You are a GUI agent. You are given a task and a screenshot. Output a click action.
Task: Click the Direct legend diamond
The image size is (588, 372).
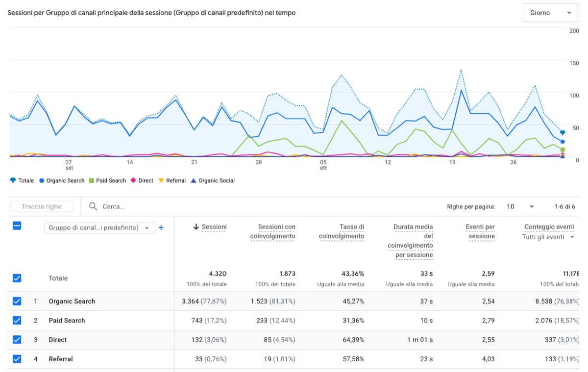tap(133, 181)
